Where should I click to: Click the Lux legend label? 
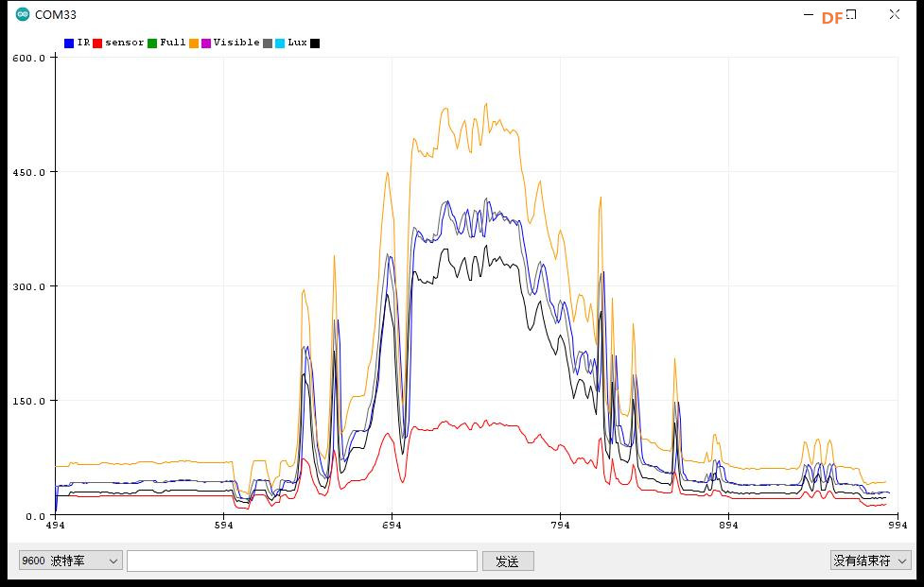(x=297, y=43)
